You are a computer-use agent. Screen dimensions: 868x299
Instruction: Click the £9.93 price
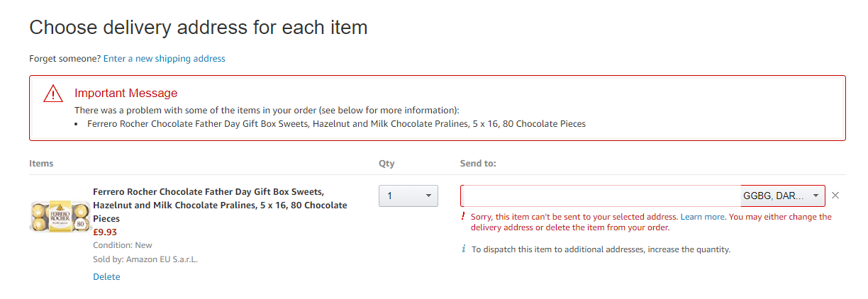105,232
